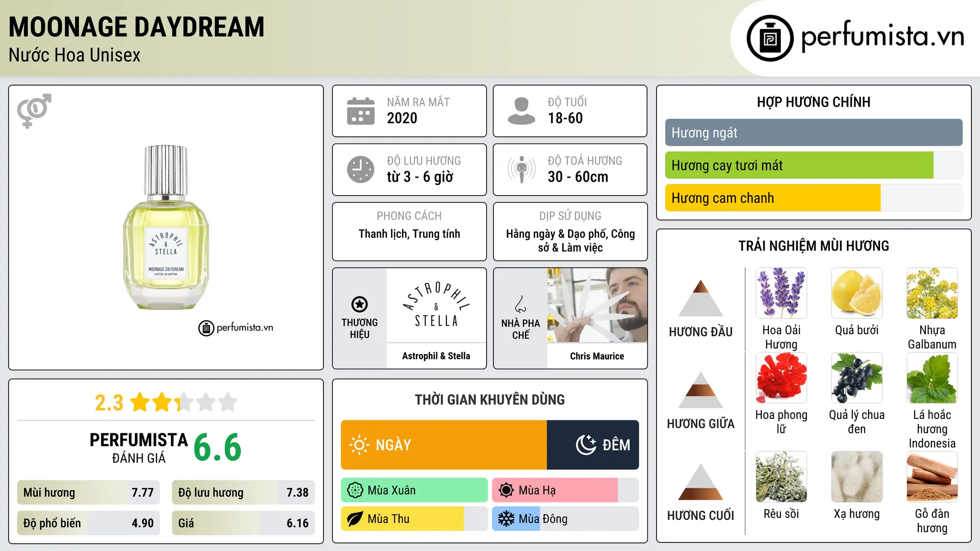The height and width of the screenshot is (551, 980).
Task: Click the ĐÊM label text
Action: (616, 445)
